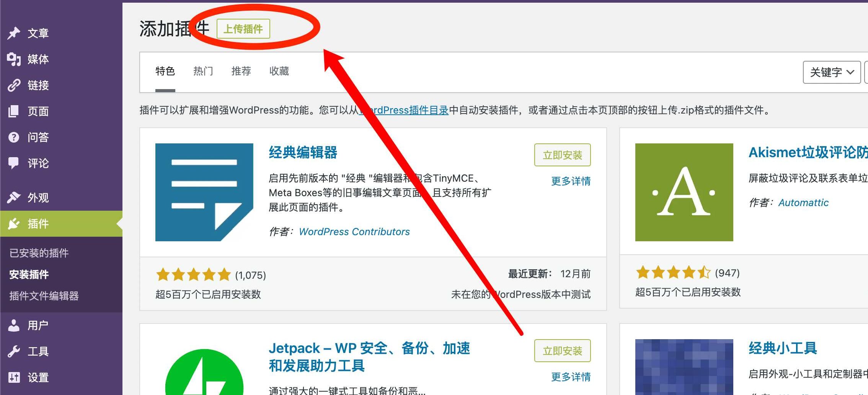Click the 经典编辑器 title link

[303, 152]
